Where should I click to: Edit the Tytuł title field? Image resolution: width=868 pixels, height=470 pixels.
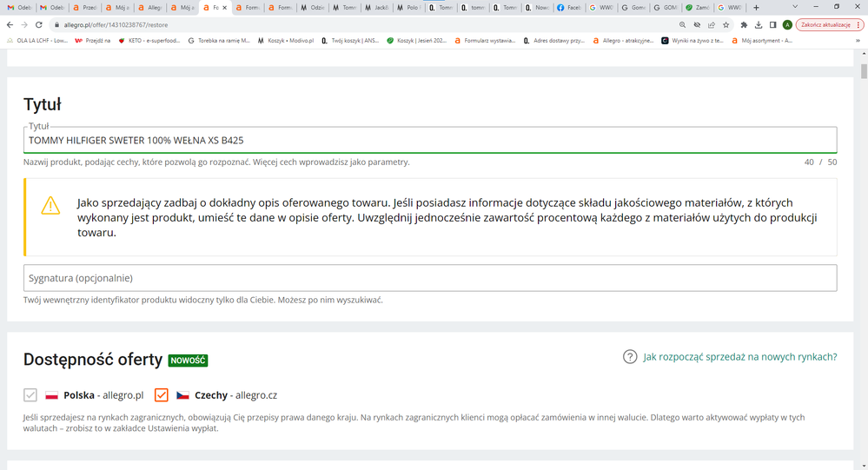[x=430, y=140]
